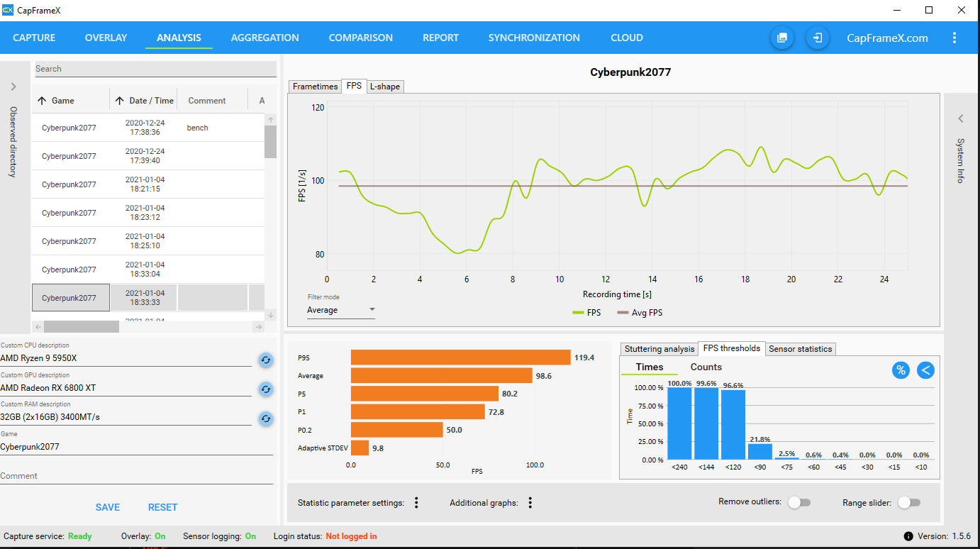This screenshot has width=980, height=549.
Task: Switch chart to Frametimes tab
Action: [x=315, y=87]
